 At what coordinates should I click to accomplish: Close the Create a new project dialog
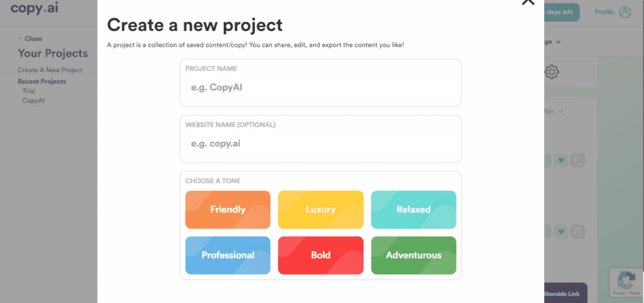(528, 2)
